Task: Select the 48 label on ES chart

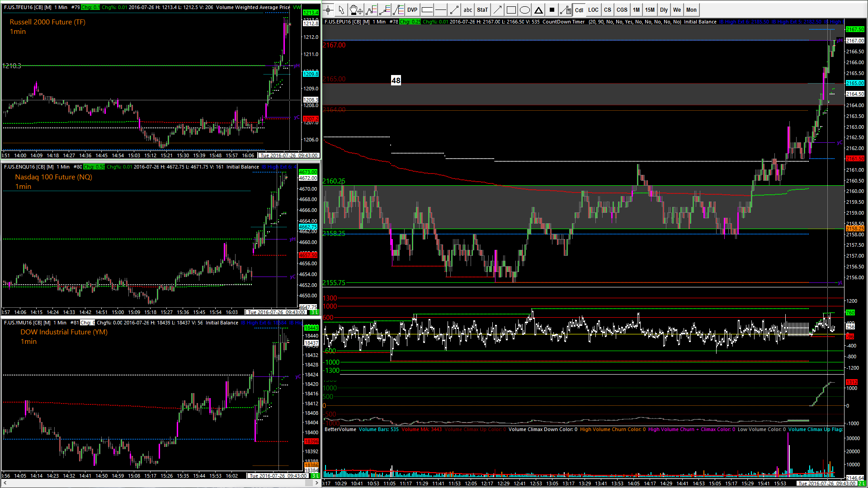Action: click(396, 80)
